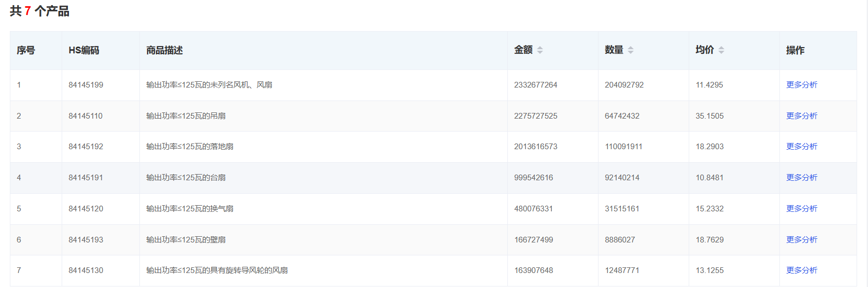Click quantity value 204092792
Image resolution: width=868 pixels, height=287 pixels.
point(624,85)
